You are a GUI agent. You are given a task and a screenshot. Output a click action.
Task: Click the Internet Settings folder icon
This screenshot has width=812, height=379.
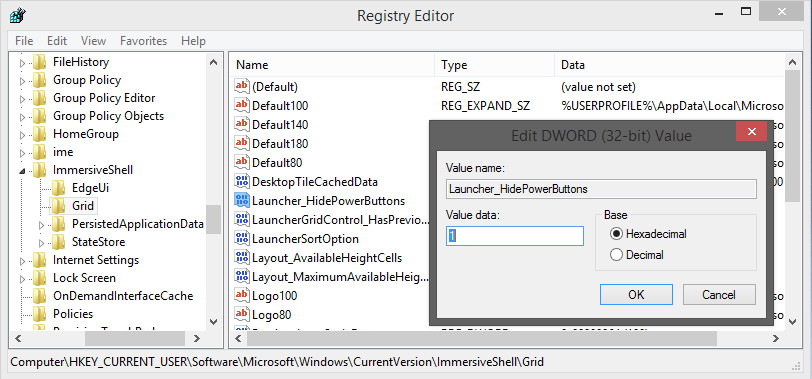39,260
